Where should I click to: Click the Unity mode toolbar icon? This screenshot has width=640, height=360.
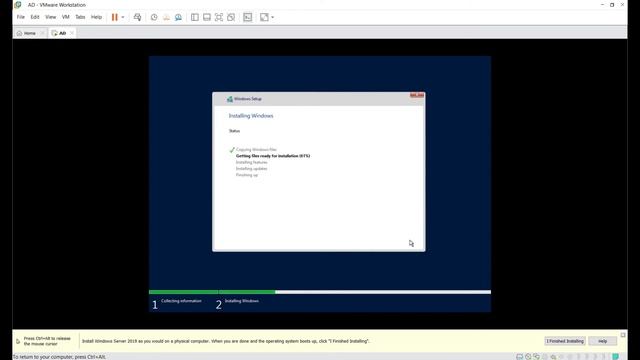point(231,17)
